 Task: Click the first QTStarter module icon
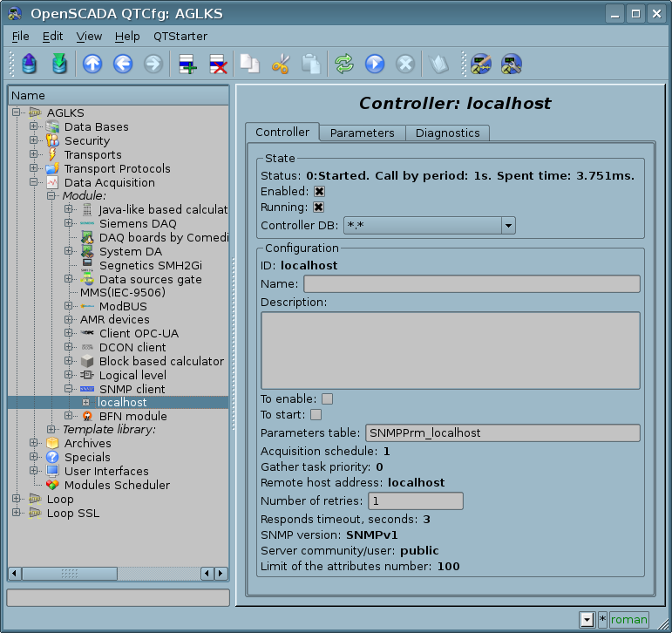pyautogui.click(x=481, y=65)
